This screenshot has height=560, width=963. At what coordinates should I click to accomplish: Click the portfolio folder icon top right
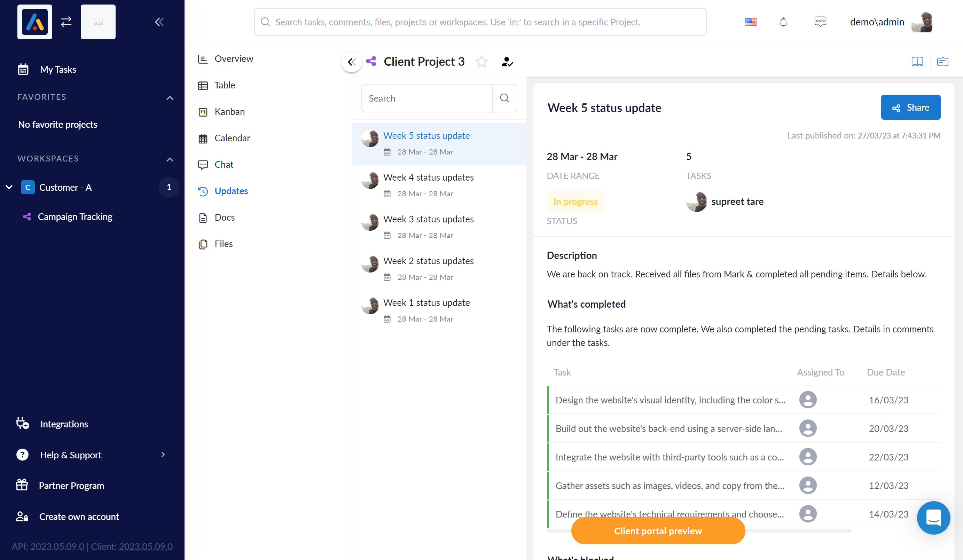(942, 62)
